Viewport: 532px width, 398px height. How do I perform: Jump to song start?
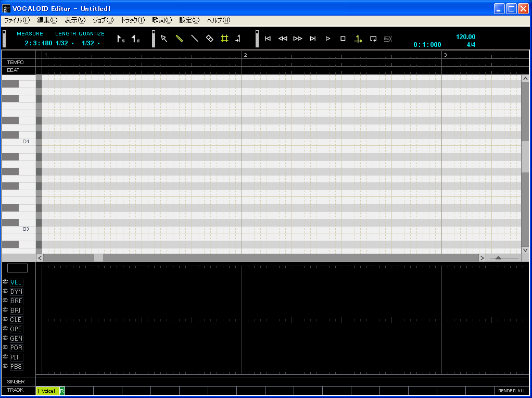click(268, 39)
